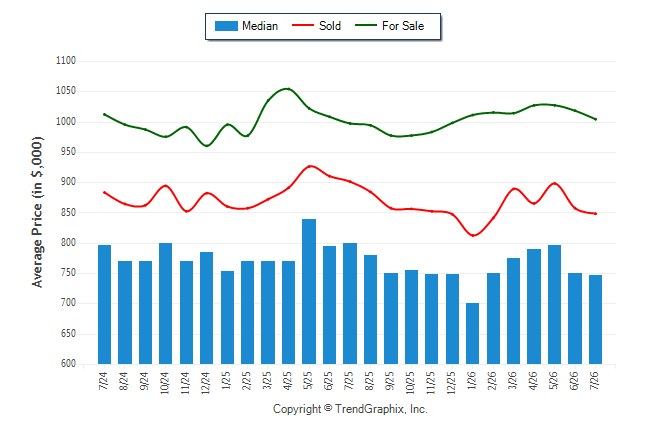This screenshot has height=434, width=646.
Task: Click the 3/26 x-axis label
Action: [x=513, y=380]
